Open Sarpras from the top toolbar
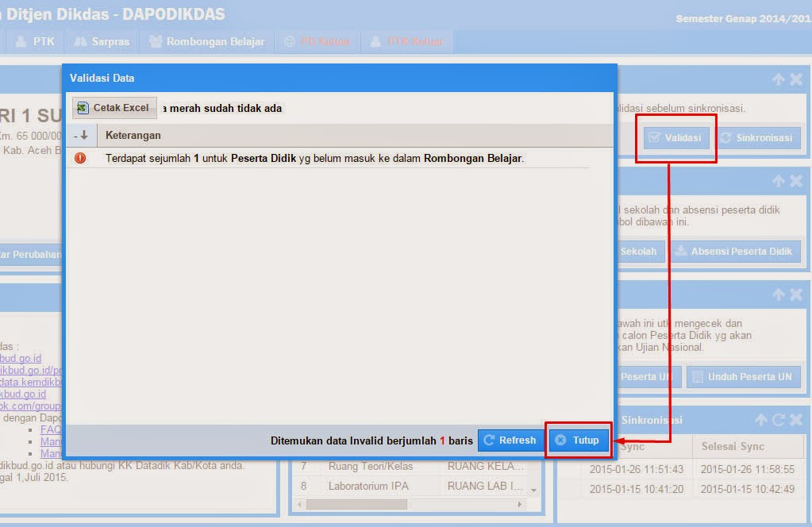812x527 pixels. pos(82,40)
